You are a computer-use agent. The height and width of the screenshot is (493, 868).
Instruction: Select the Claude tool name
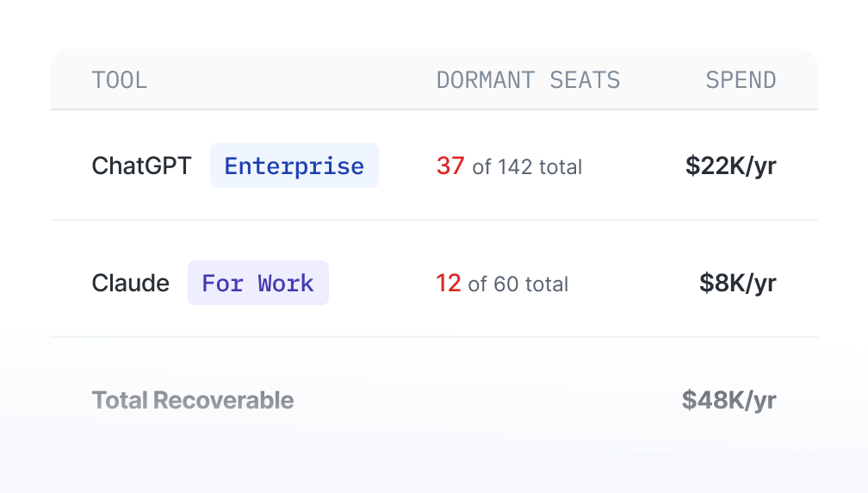pyautogui.click(x=131, y=283)
